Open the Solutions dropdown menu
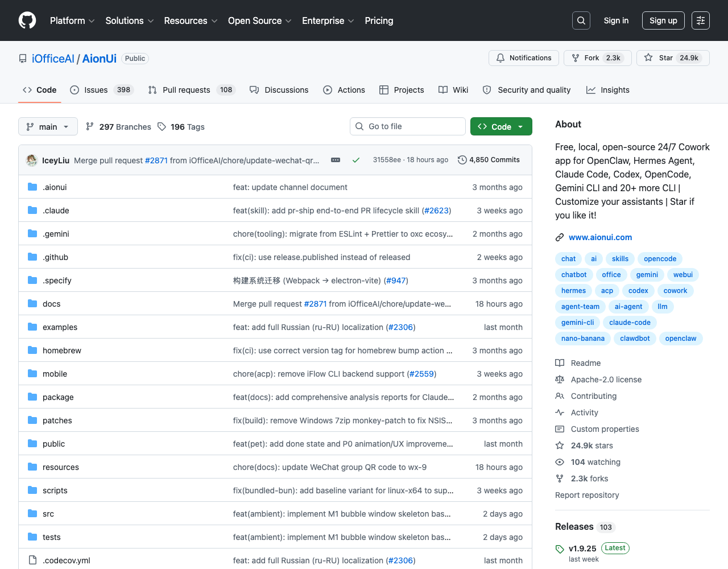Screen dimensions: 728x569 tap(130, 20)
